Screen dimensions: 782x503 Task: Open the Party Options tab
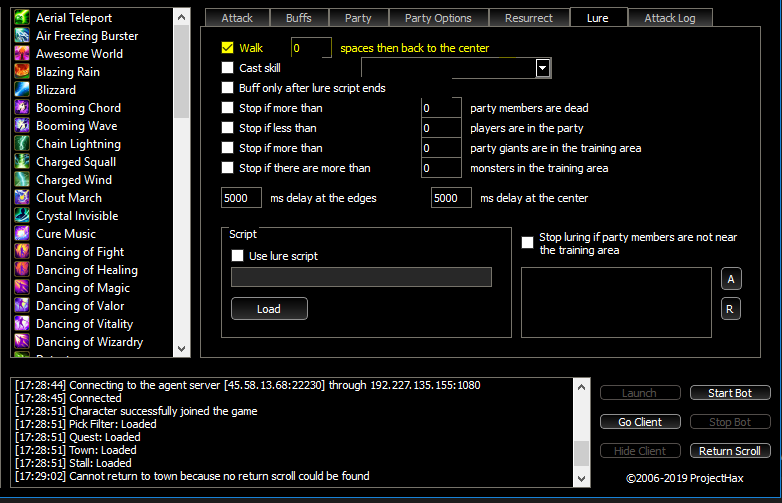tap(439, 18)
